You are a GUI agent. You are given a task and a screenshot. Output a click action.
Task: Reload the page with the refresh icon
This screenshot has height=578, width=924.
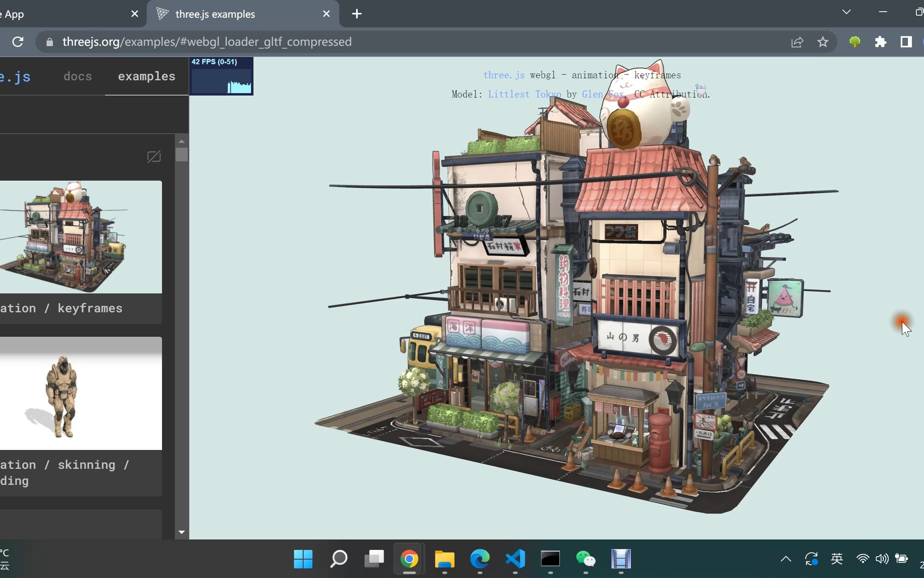pyautogui.click(x=18, y=42)
